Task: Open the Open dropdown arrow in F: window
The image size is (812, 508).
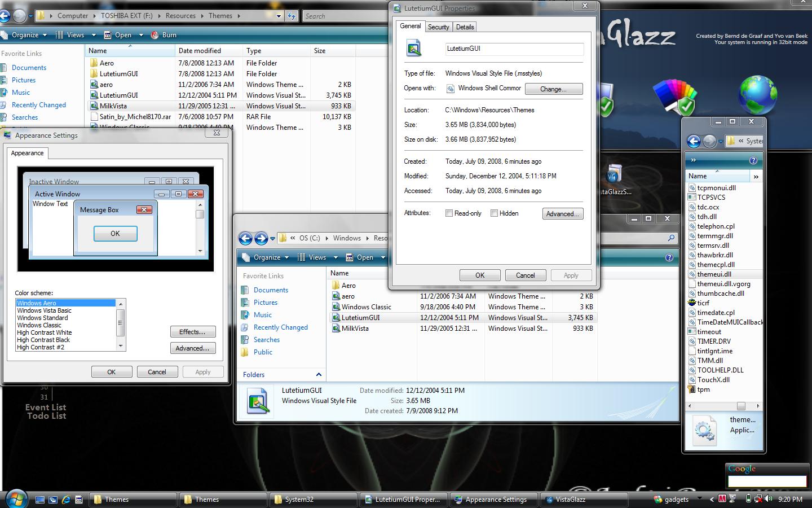Action: (x=140, y=35)
